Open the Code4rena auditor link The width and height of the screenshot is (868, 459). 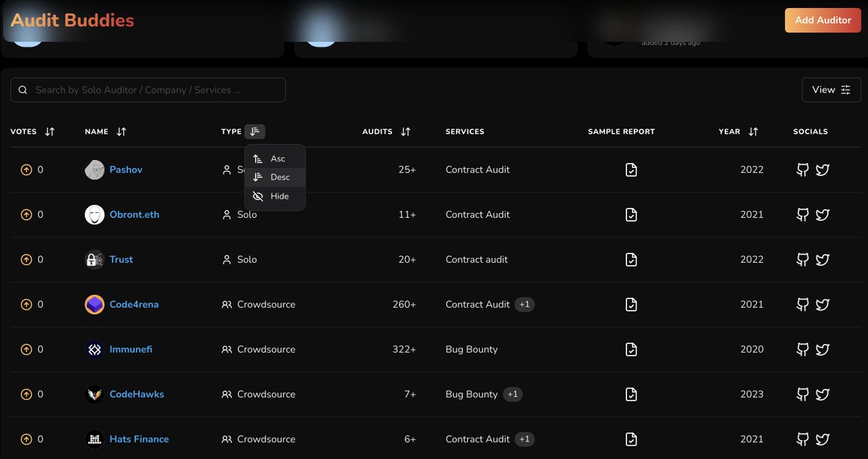tap(134, 305)
